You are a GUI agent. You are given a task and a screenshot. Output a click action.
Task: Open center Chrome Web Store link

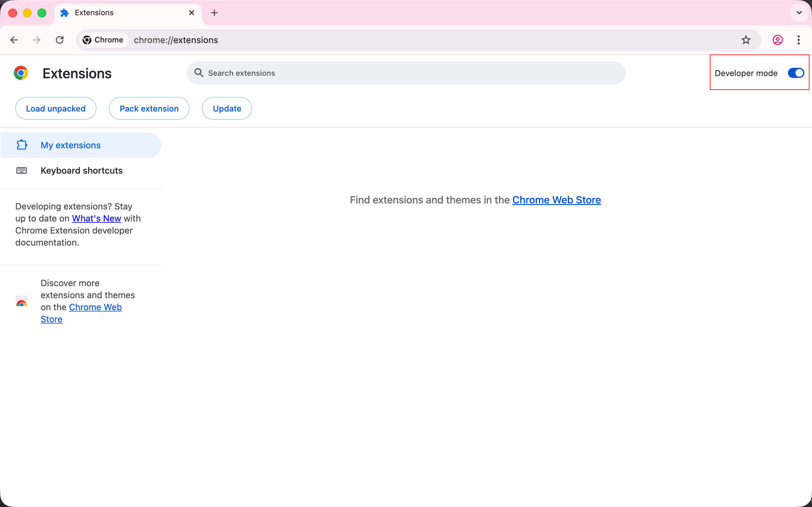click(556, 200)
